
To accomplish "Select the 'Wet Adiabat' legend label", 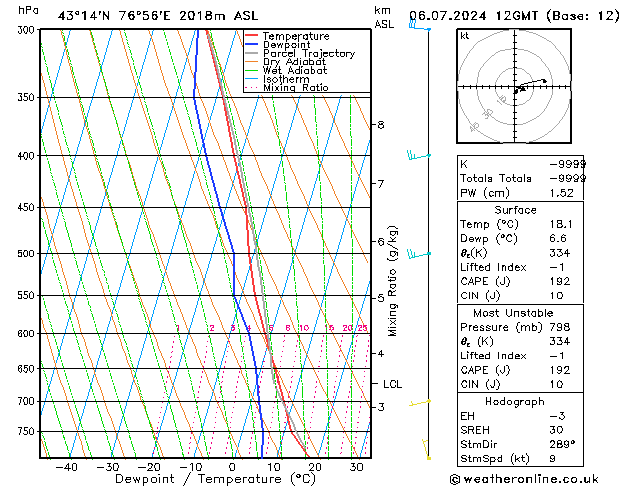I will [x=295, y=70].
